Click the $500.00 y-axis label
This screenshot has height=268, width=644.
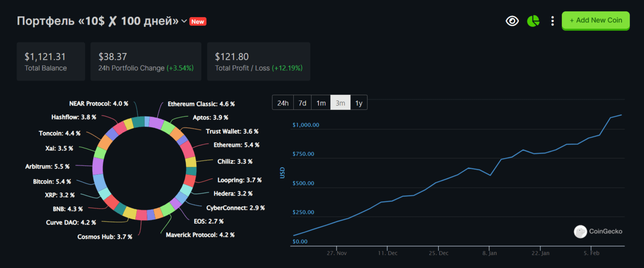coord(303,183)
